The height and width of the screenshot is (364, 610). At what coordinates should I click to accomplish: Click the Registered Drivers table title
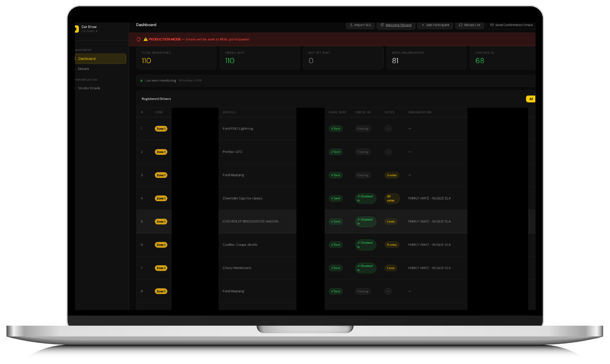coord(156,99)
